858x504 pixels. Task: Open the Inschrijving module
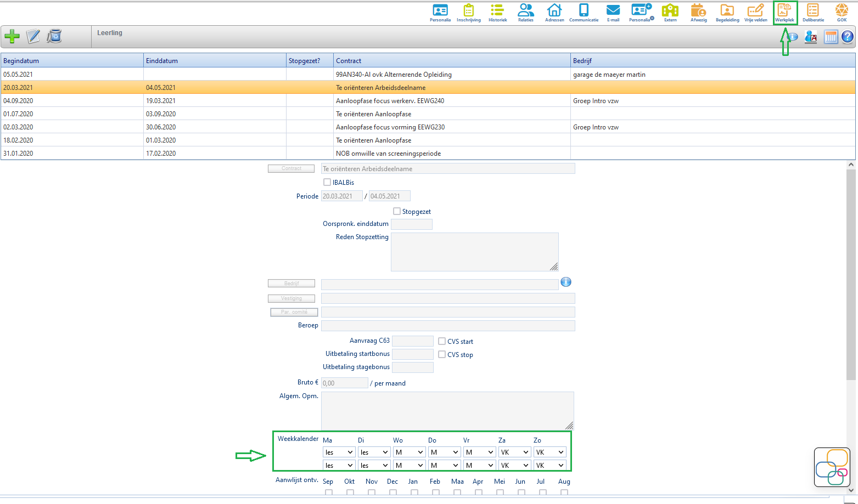[468, 13]
